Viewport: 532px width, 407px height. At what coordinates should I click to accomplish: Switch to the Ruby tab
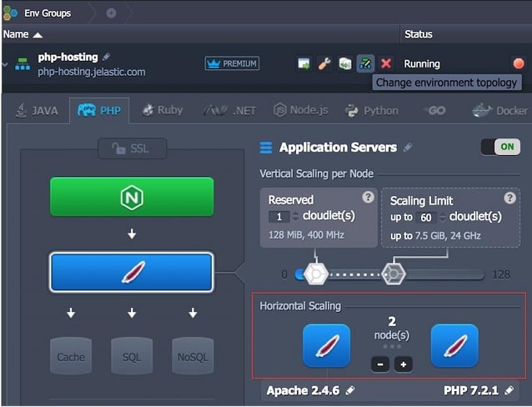(163, 110)
